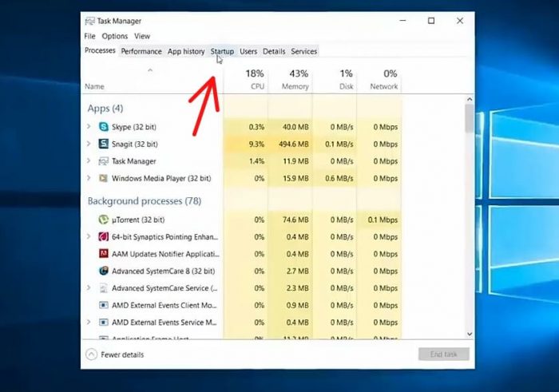Select the µTorrent (32 bit) process name

pos(138,220)
